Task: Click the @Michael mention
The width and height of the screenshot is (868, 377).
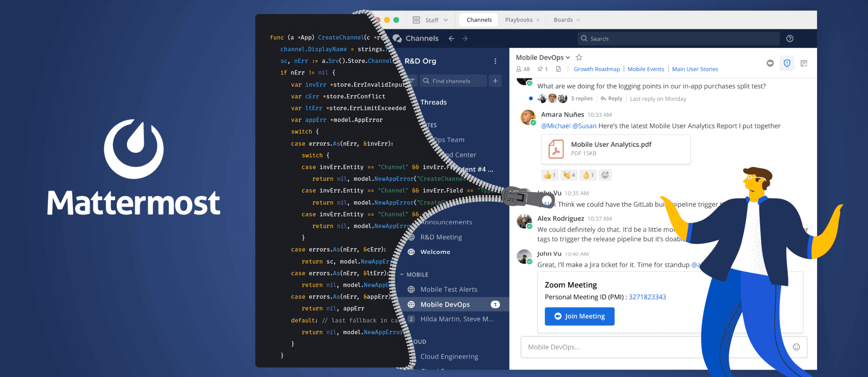Action: (556, 126)
